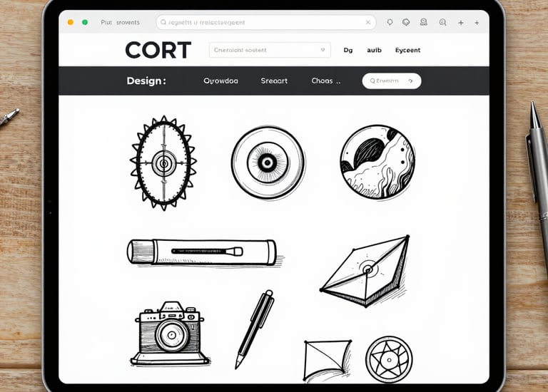
Task: Select the spiky oval gear sketch
Action: point(163,163)
